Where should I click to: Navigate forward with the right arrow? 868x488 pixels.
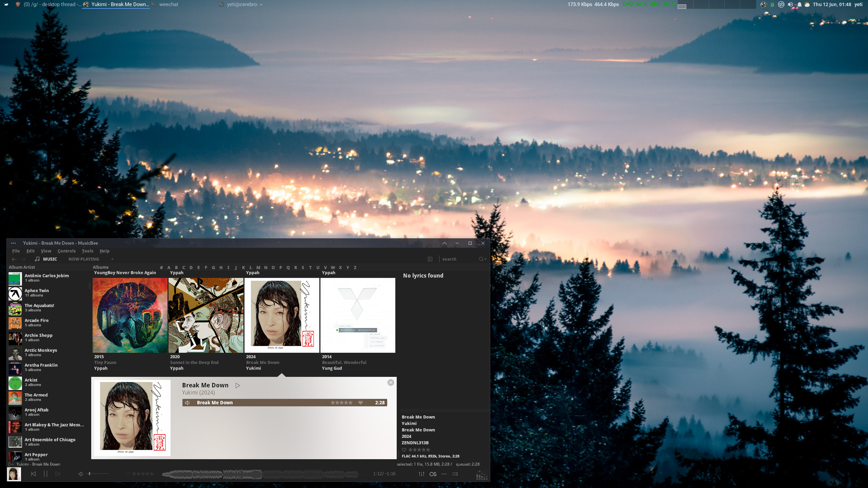click(x=23, y=259)
